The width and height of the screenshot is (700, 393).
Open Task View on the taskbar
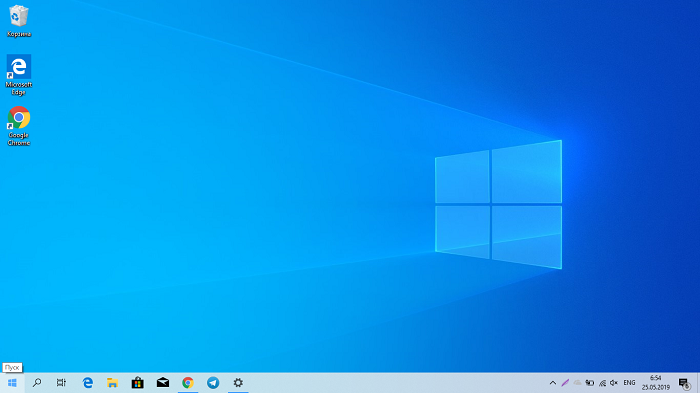click(x=61, y=383)
